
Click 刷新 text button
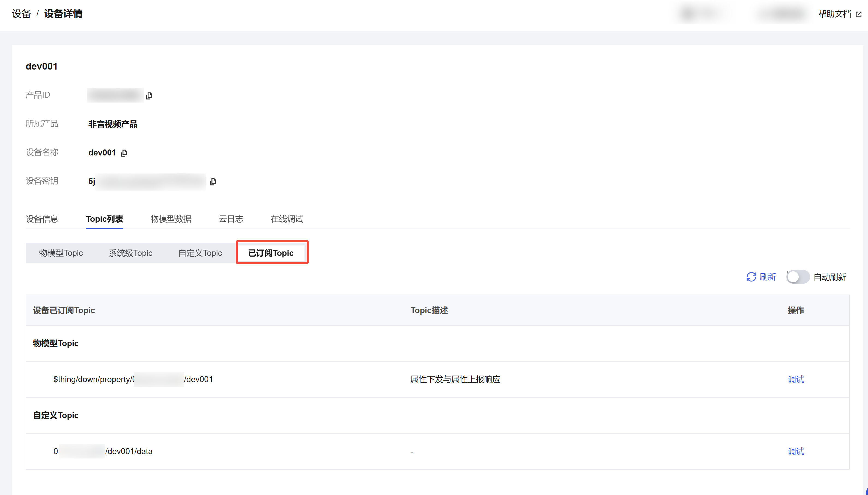(x=767, y=277)
